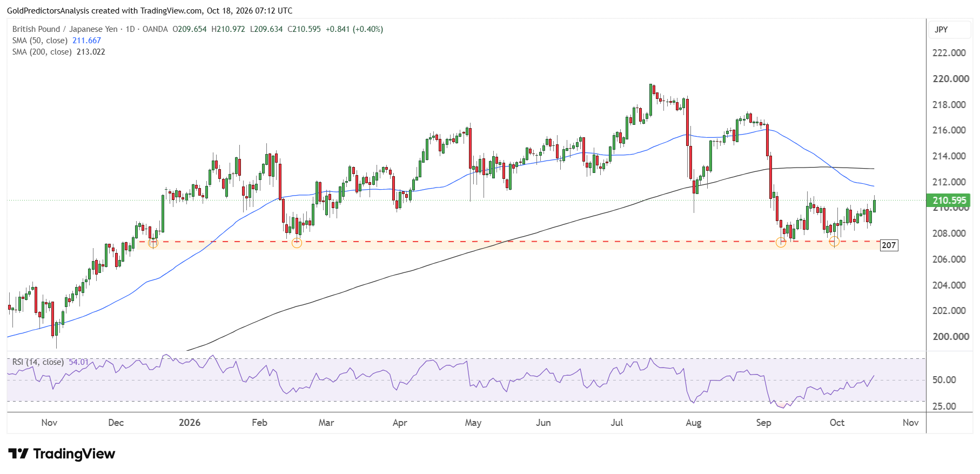Click the Apr label on the time axis
The height and width of the screenshot is (474, 980).
pos(400,423)
